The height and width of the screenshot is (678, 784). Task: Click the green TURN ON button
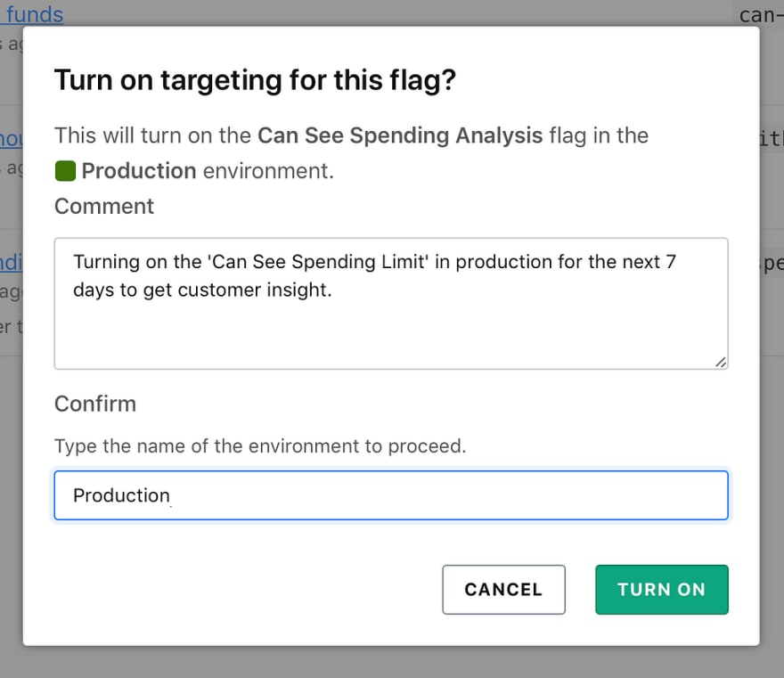click(661, 590)
